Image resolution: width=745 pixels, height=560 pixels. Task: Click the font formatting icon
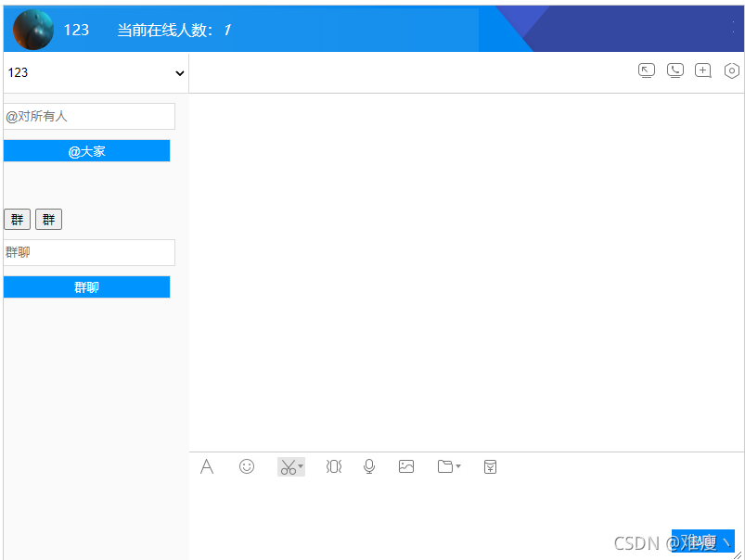(x=207, y=466)
